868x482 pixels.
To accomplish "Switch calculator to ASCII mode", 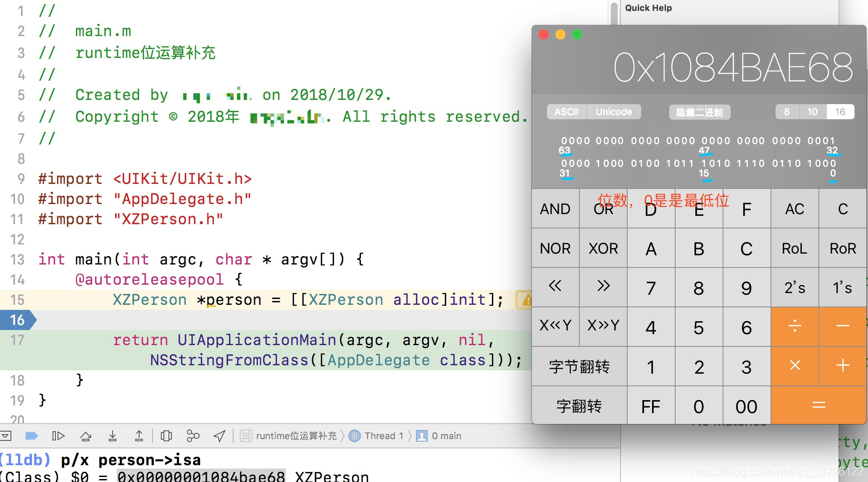I will [566, 112].
